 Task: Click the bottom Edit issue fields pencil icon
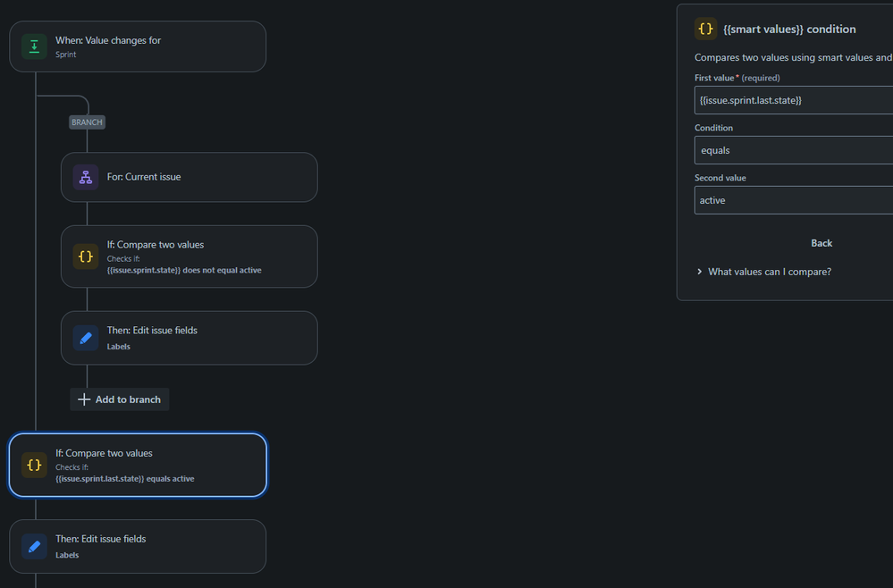click(35, 546)
